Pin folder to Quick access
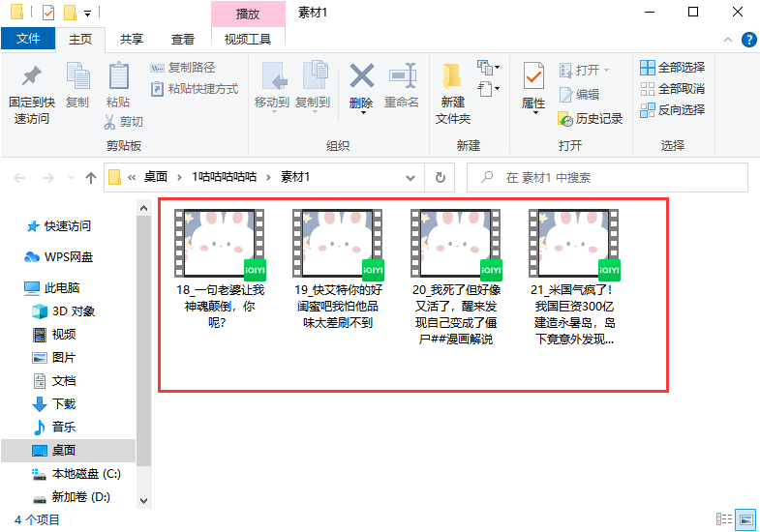This screenshot has width=760, height=532. (x=32, y=95)
